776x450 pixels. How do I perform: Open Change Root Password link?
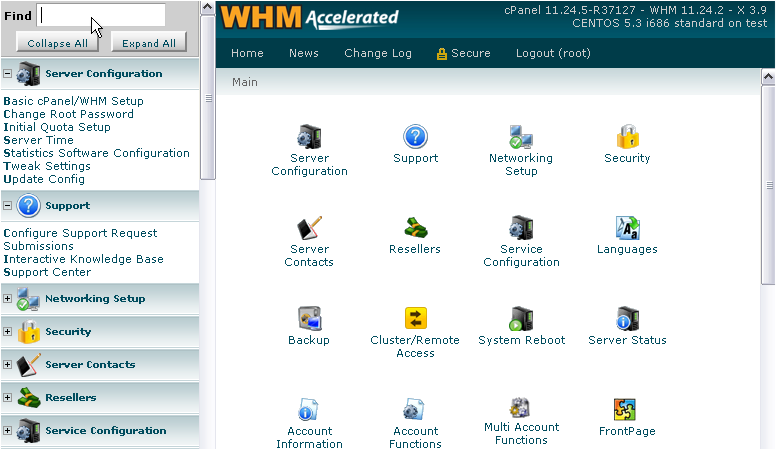click(x=68, y=114)
